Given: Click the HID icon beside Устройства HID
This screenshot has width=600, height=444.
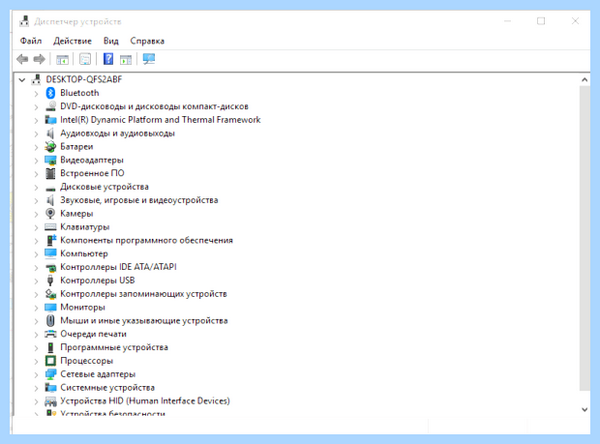Looking at the screenshot, I should tap(50, 401).
